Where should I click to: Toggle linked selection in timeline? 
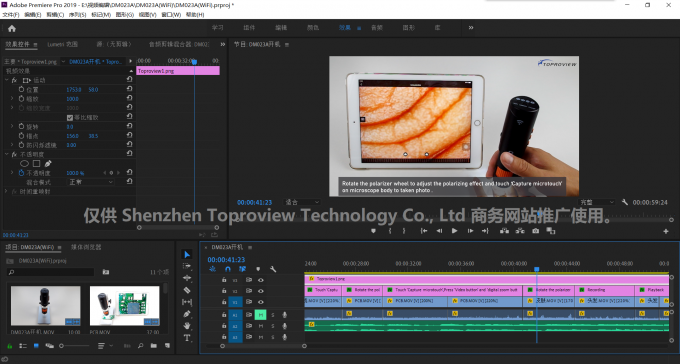click(x=242, y=269)
